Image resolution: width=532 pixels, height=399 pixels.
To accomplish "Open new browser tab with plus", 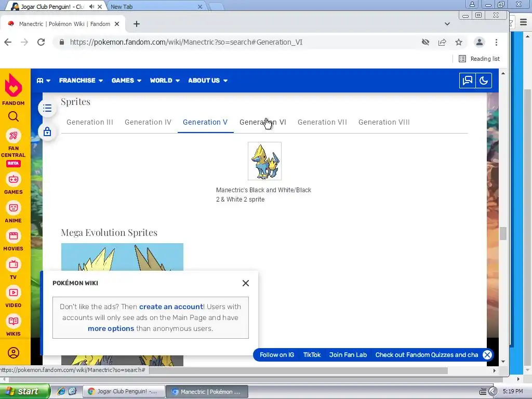I will click(x=137, y=24).
